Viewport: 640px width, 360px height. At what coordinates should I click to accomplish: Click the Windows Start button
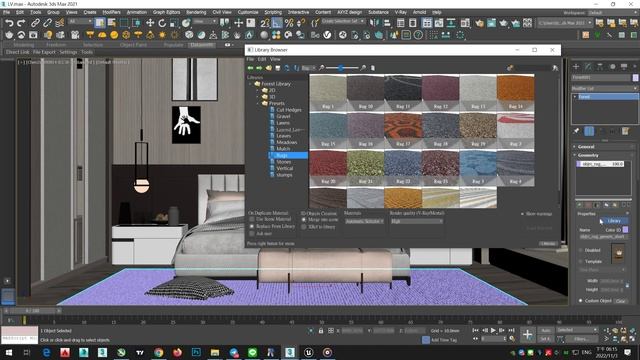click(x=8, y=352)
